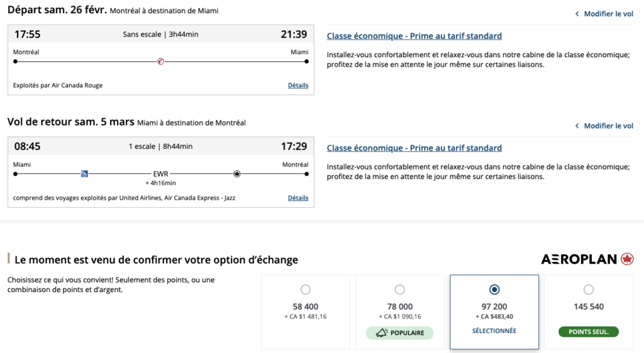Click the selected 97 200 points radio
Viewport: 644px width, 353px height.
click(x=494, y=290)
